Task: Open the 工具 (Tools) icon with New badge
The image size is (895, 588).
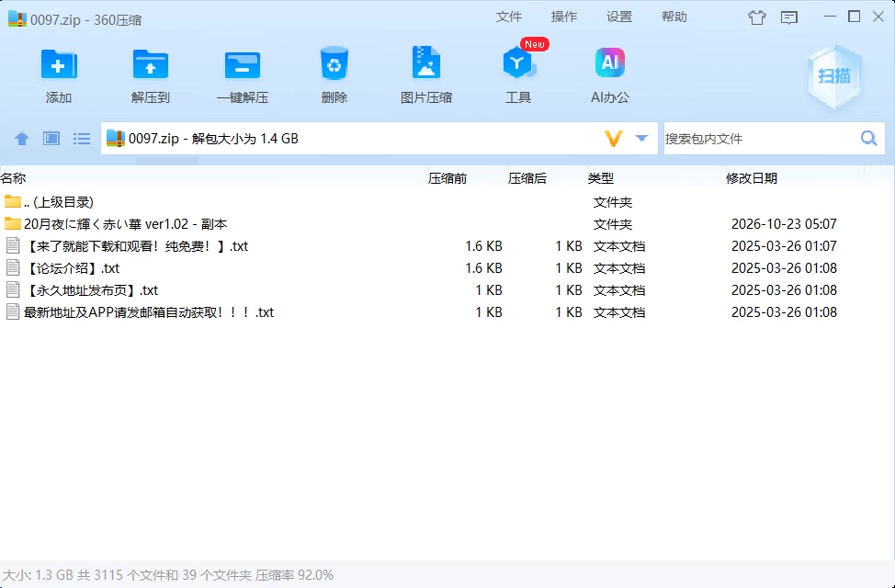Action: [518, 62]
